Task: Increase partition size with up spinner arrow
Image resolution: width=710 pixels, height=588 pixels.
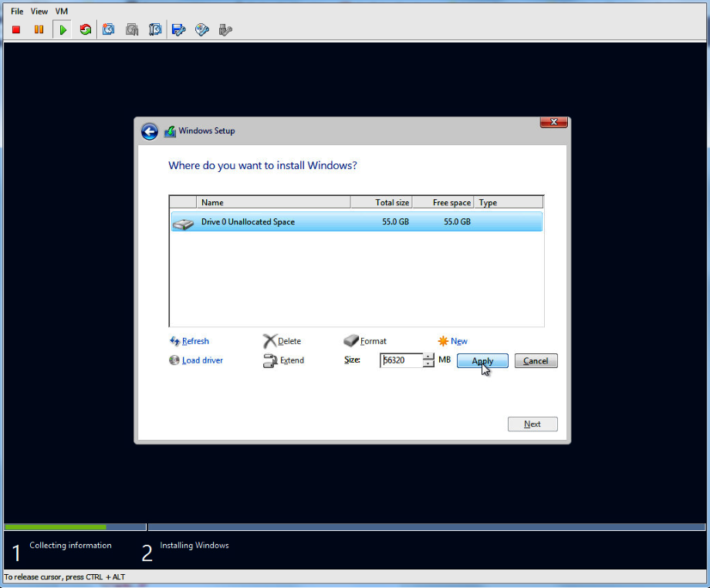Action: (x=429, y=357)
